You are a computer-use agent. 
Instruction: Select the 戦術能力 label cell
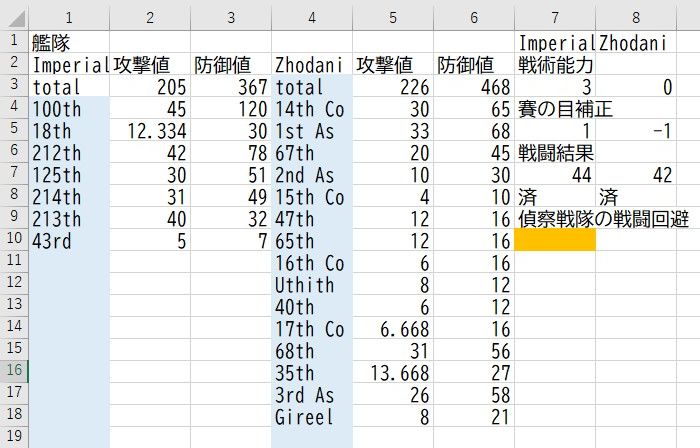click(x=555, y=64)
